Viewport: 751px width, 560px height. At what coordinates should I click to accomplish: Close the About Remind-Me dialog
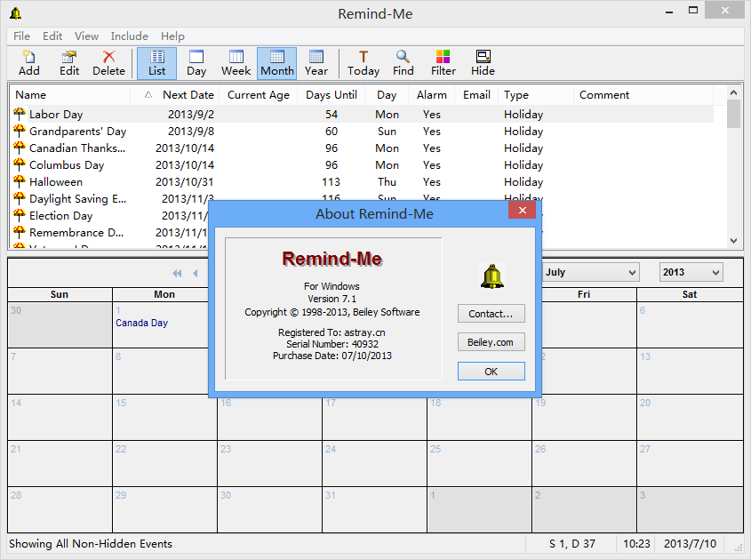(522, 210)
